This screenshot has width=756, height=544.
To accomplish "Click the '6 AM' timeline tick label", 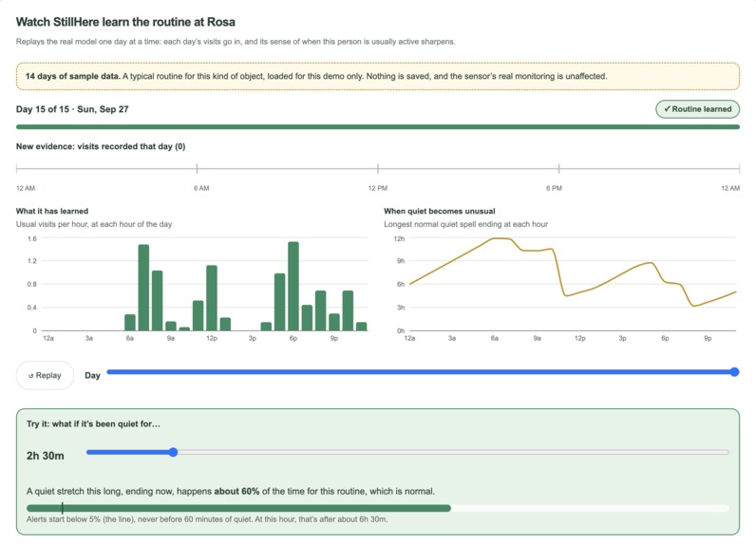I will click(x=201, y=188).
